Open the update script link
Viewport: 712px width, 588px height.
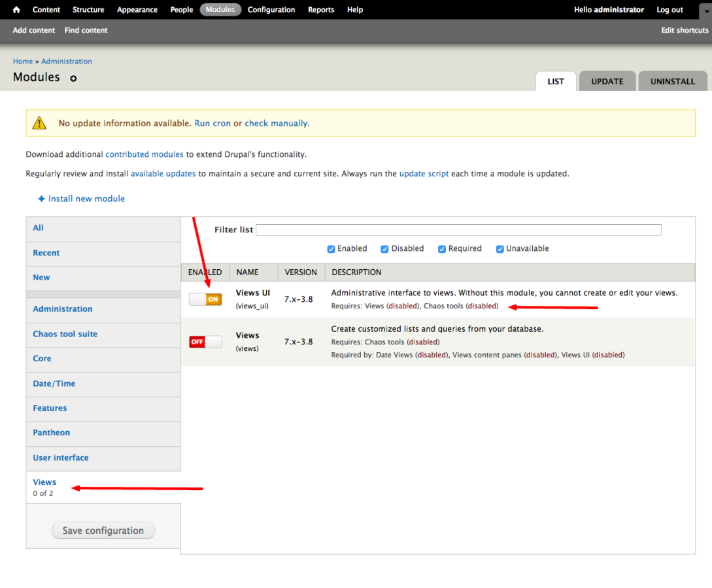coord(424,174)
